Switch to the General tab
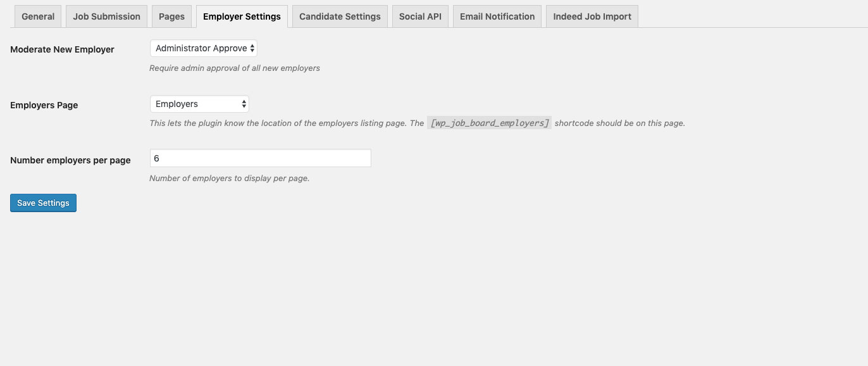 38,16
